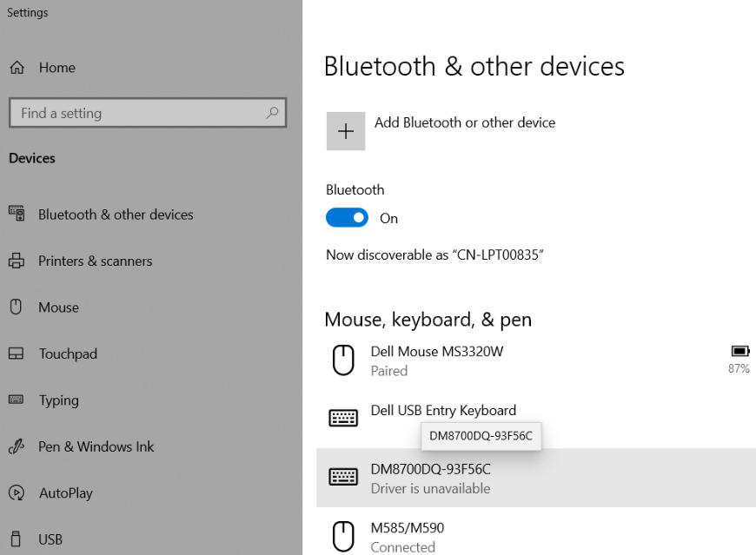756x555 pixels.
Task: Click the Bluetooth label above the toggle
Action: click(x=355, y=190)
